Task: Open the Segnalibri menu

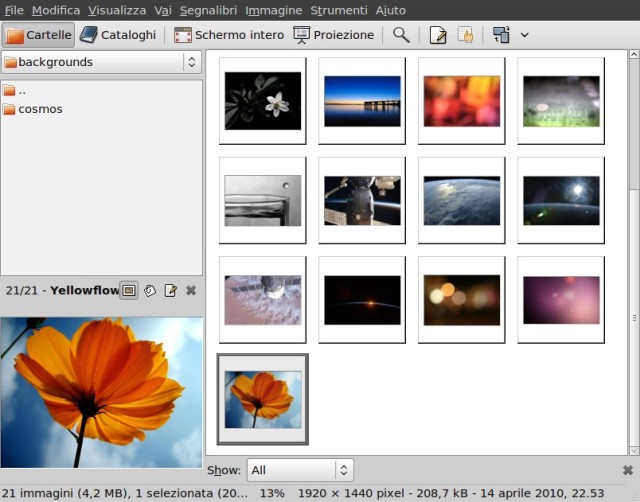Action: pos(208,10)
